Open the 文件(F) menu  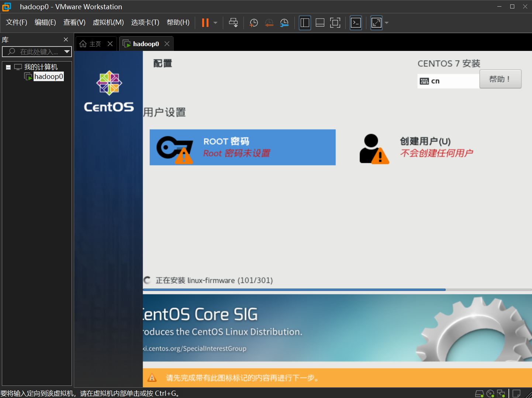tap(17, 23)
